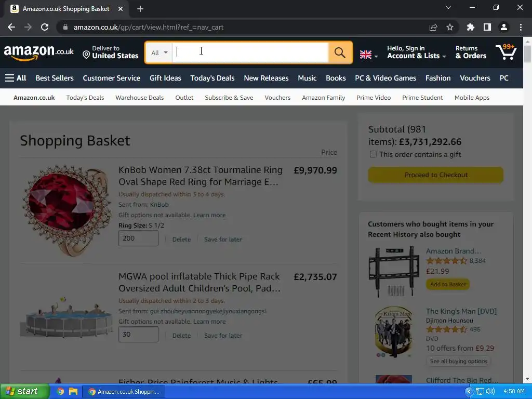Open the extensions puzzle icon
The image size is (532, 399).
(x=471, y=27)
